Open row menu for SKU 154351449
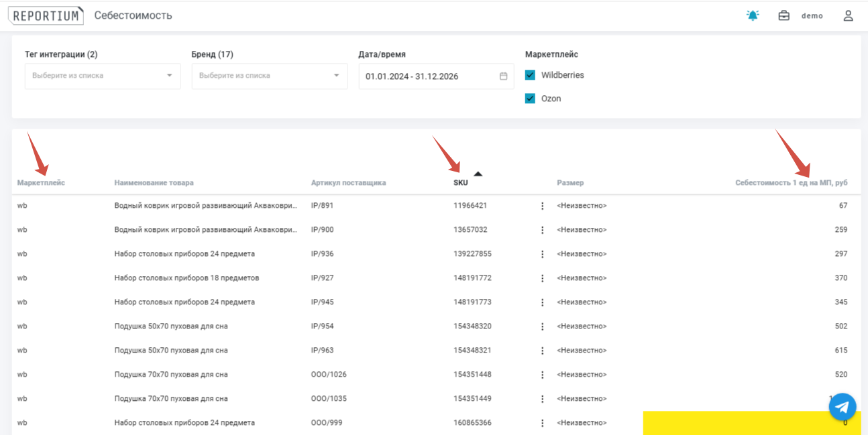This screenshot has height=435, width=868. [543, 399]
